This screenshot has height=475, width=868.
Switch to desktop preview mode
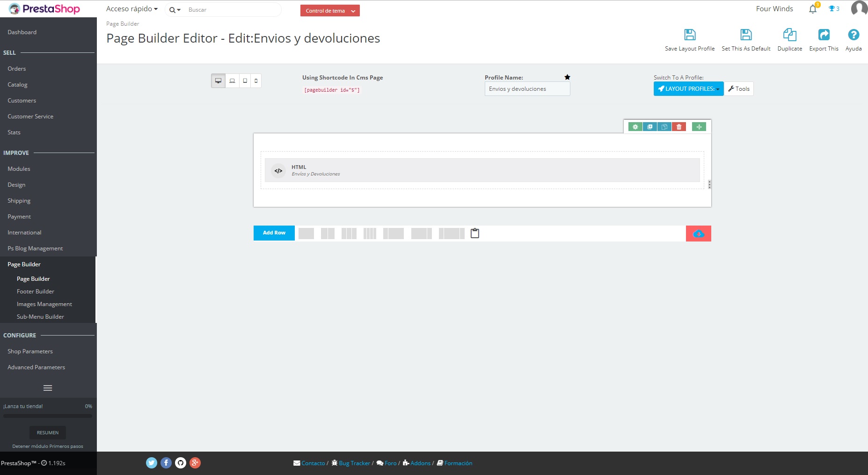pos(218,81)
